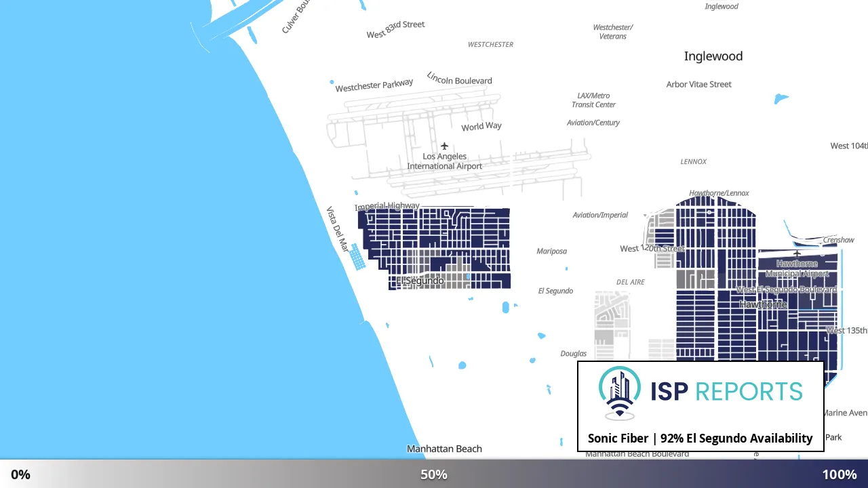Click the Aviation/Imperial station label
868x488 pixels.
(600, 215)
